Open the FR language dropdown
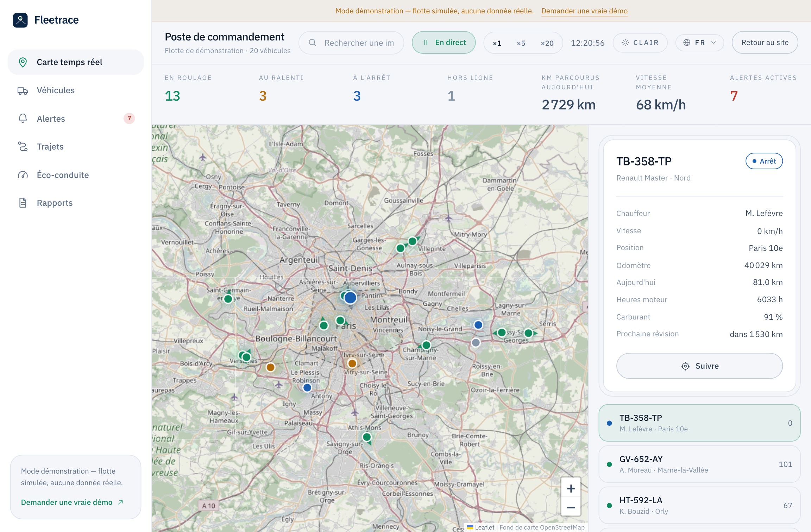 pyautogui.click(x=700, y=43)
